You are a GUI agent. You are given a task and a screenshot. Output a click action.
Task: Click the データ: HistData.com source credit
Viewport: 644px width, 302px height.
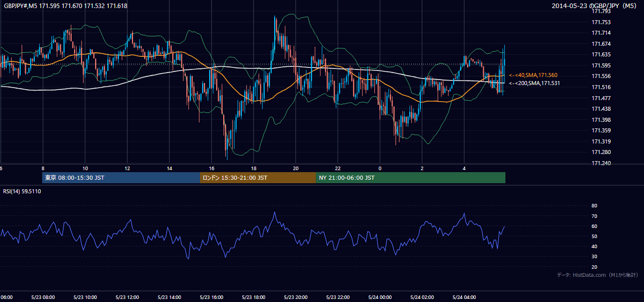pos(598,275)
